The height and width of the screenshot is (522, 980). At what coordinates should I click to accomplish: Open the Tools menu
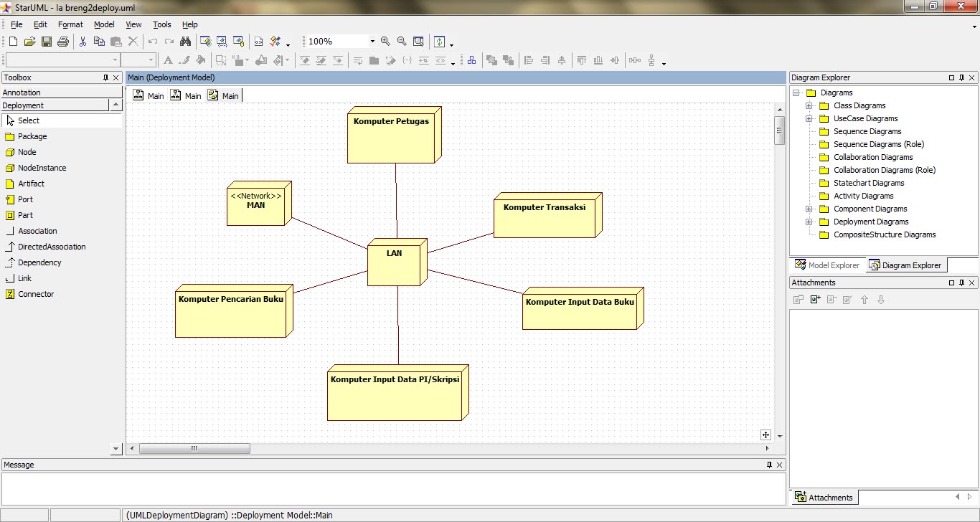point(162,24)
